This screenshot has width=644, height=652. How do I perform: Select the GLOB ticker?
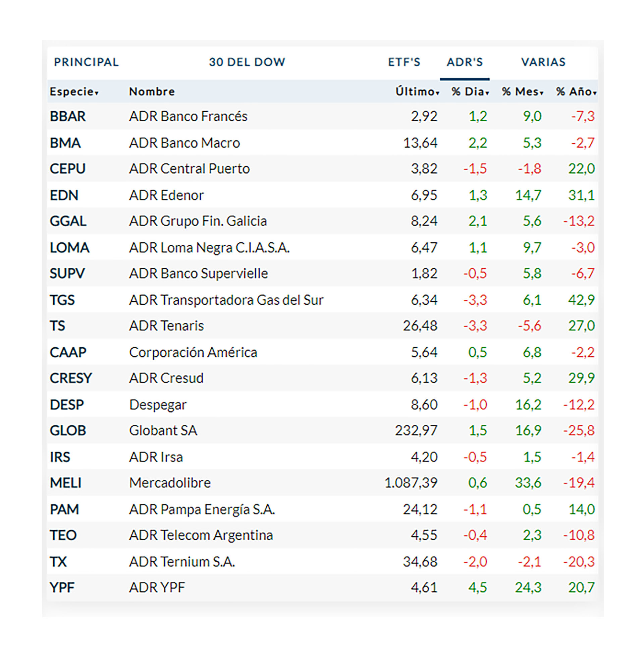pyautogui.click(x=68, y=431)
